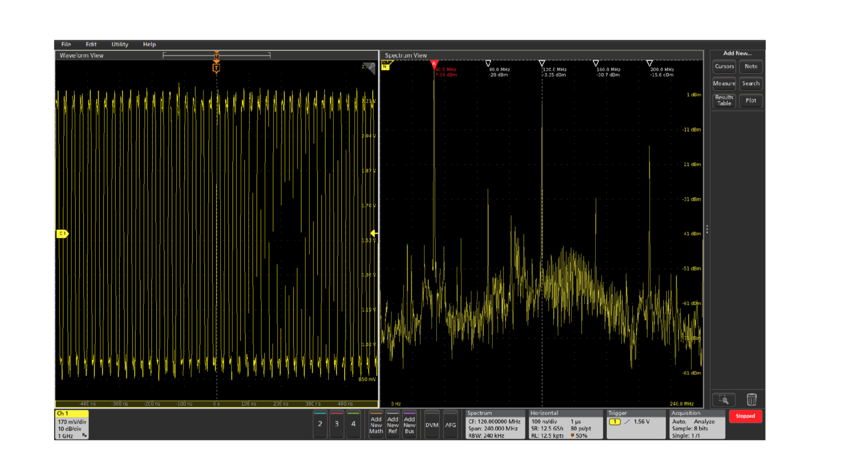Screen dimensions: 868x458
Task: Click the 0 s time axis label
Action: [217, 404]
